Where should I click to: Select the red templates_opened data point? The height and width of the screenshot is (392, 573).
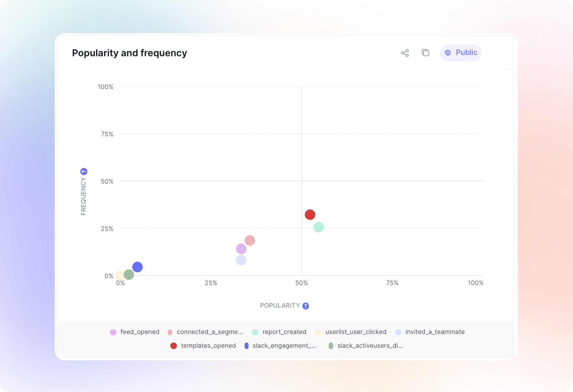pyautogui.click(x=310, y=214)
